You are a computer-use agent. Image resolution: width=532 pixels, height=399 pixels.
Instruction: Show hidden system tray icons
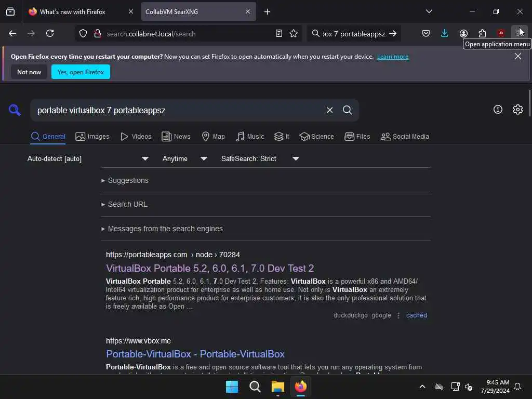pos(422,387)
